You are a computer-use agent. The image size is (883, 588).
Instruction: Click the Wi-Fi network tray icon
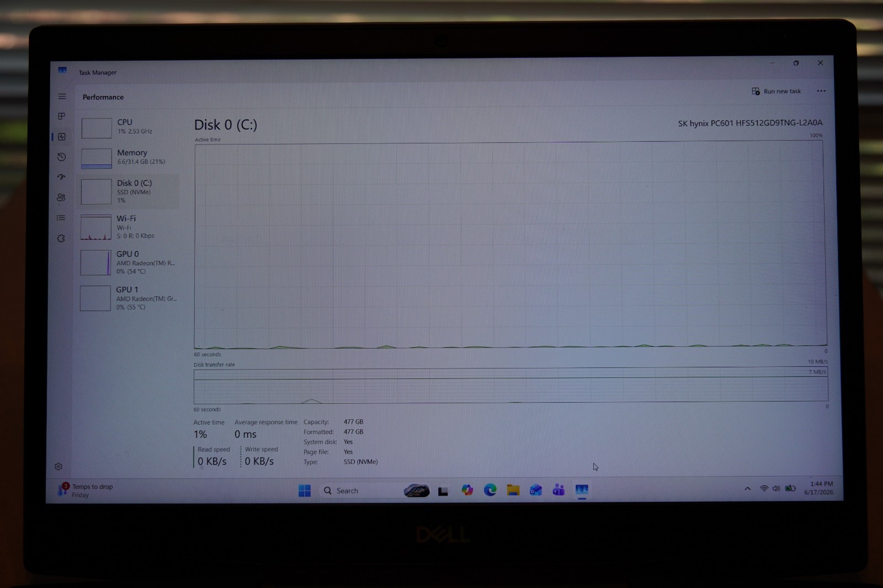(764, 489)
